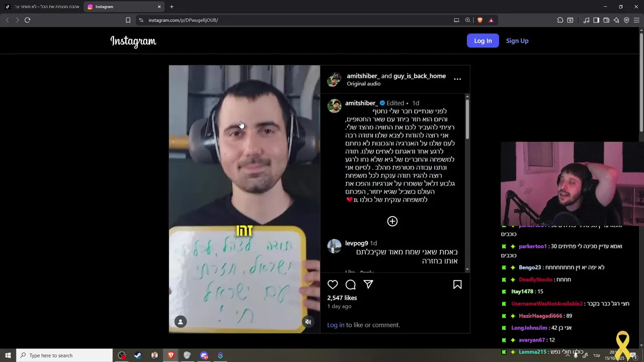
Task: Open Brave Shields lion icon
Action: point(480,20)
